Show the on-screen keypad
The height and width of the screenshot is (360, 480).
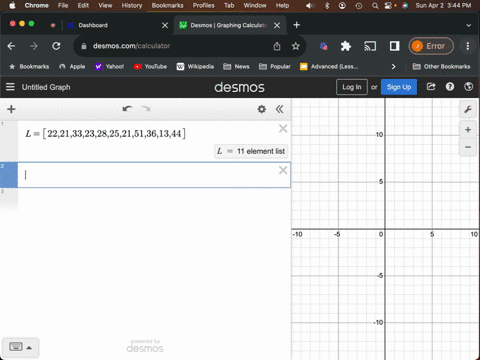[21, 347]
